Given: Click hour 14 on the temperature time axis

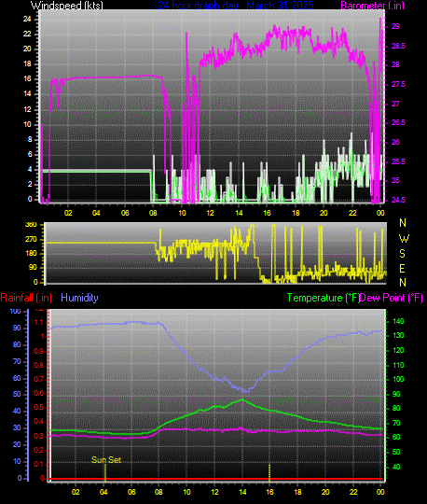Looking at the screenshot, I should point(242,492).
